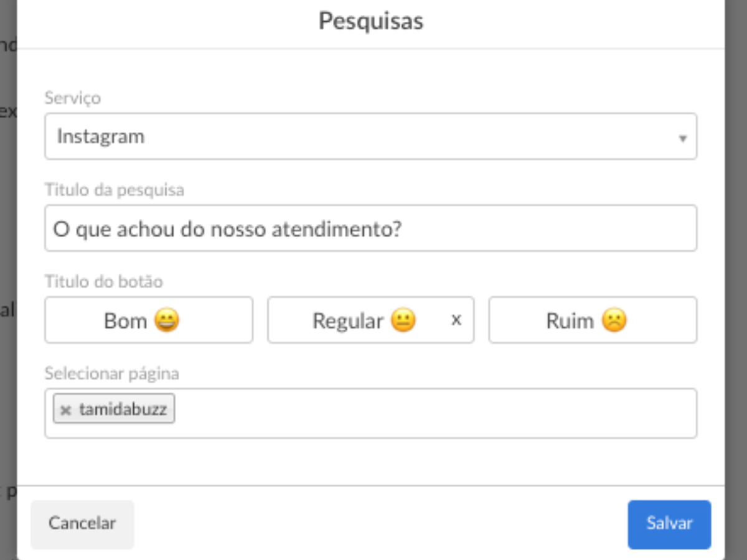Select the Regular button title field
The height and width of the screenshot is (560, 747).
pyautogui.click(x=347, y=321)
